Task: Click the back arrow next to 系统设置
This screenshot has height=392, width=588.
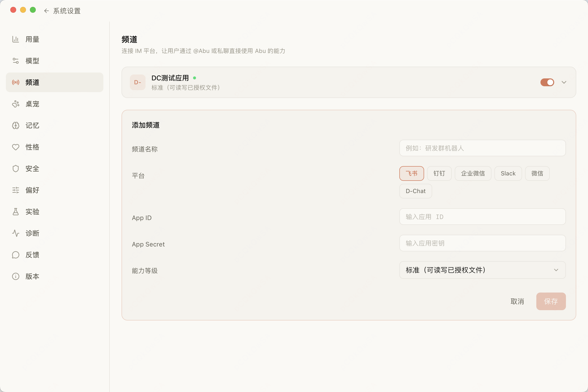Action: tap(46, 11)
